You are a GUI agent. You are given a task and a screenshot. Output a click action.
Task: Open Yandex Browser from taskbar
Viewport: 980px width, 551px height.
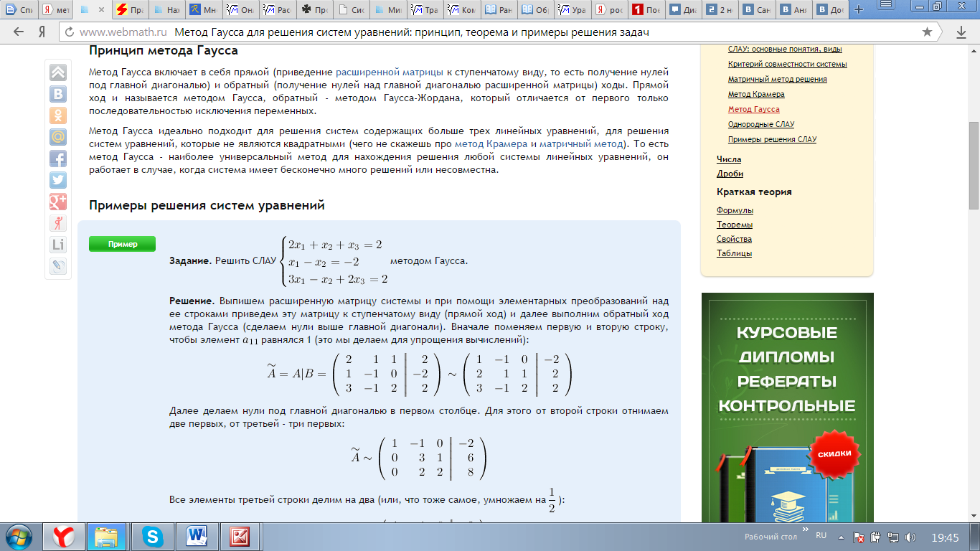[x=64, y=536]
